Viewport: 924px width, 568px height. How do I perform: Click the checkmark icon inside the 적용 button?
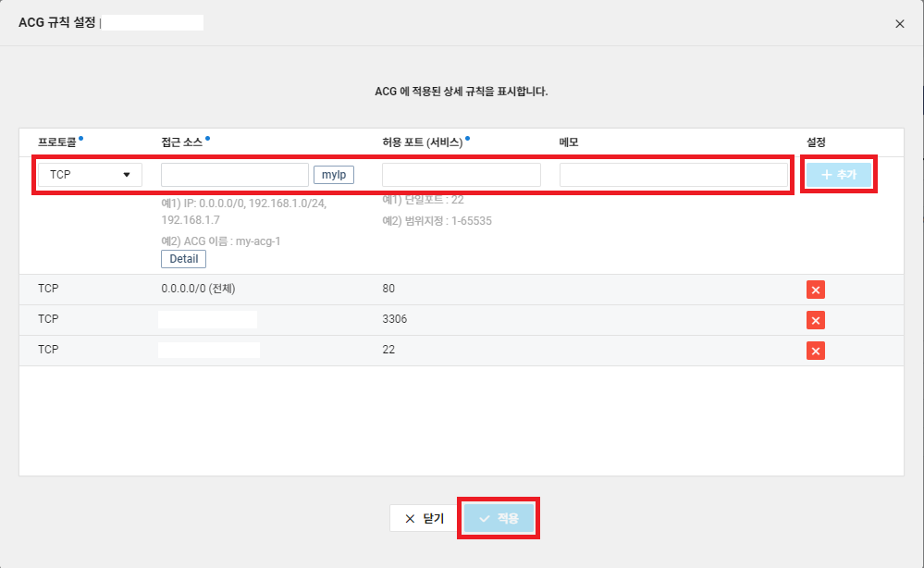[x=486, y=518]
